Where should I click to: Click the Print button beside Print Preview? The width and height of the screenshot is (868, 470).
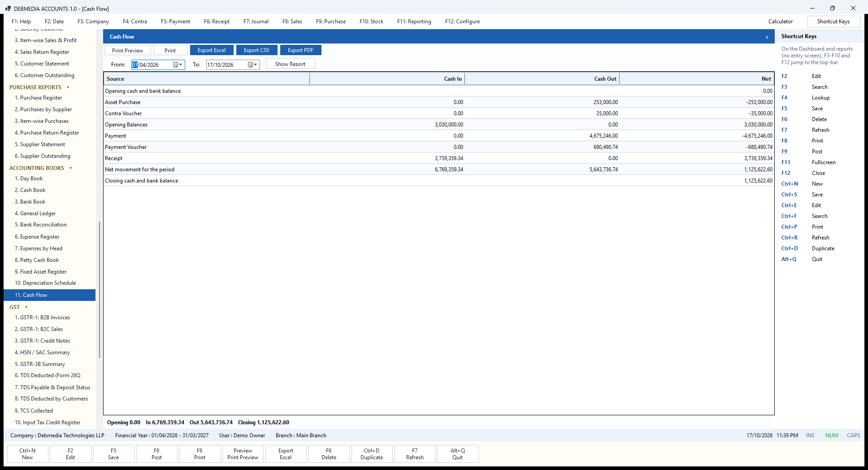click(x=170, y=50)
